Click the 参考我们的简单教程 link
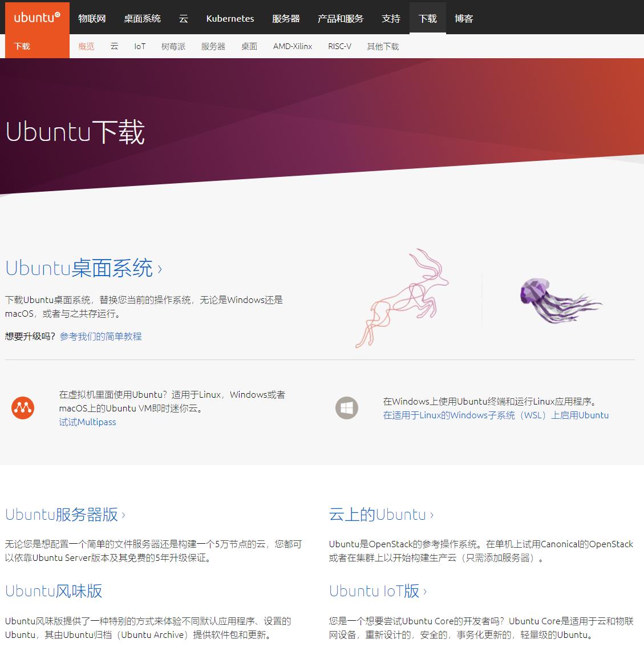Screen dimensions: 644x663 coord(101,336)
